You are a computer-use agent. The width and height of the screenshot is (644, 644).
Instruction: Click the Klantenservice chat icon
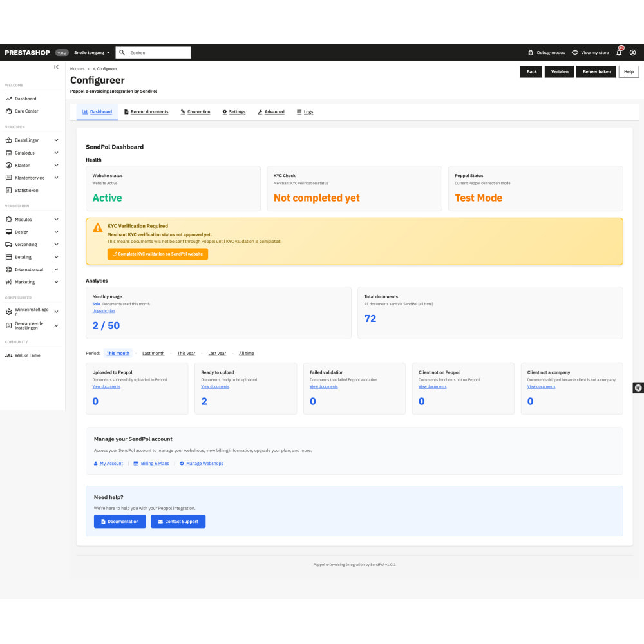[8, 178]
